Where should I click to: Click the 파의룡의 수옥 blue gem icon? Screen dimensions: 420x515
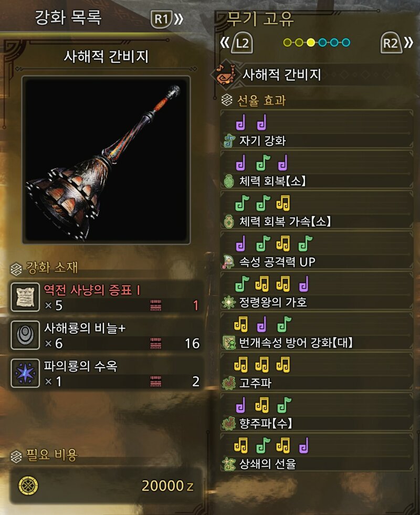click(x=25, y=373)
